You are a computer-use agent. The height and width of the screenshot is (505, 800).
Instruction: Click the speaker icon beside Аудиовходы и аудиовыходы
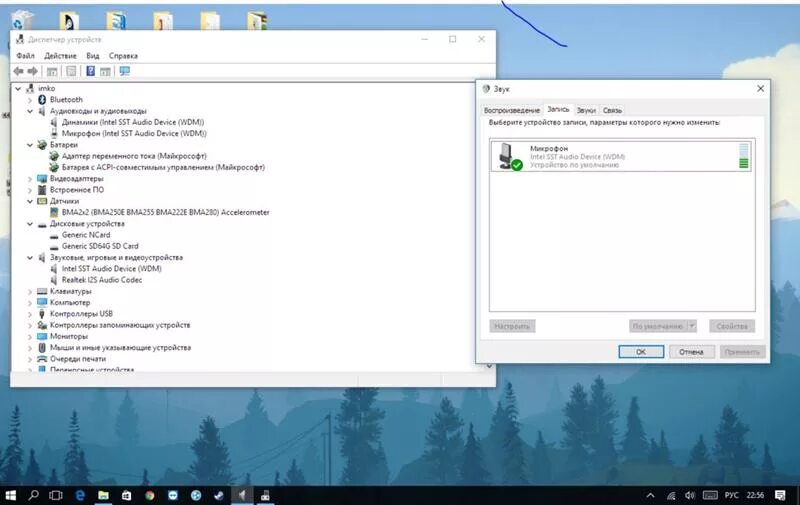(42, 111)
